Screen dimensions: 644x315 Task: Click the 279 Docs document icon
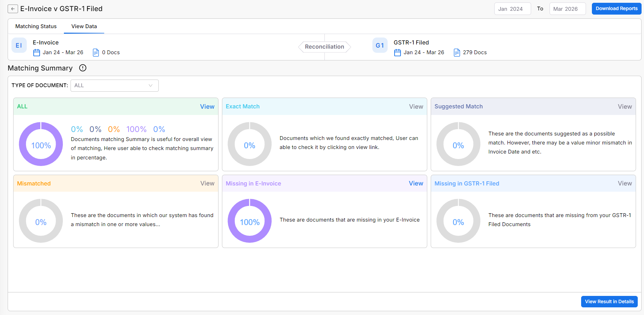point(457,52)
